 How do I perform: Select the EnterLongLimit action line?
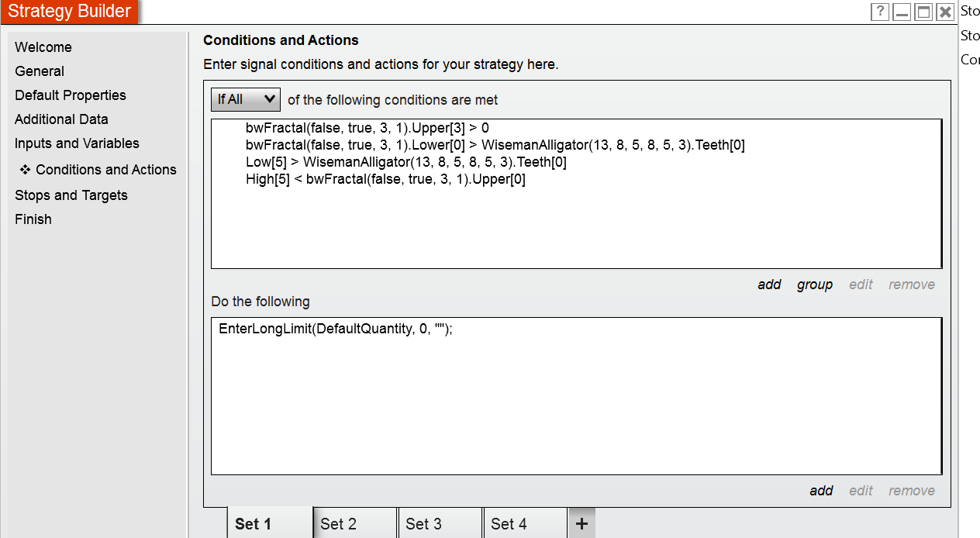(336, 329)
